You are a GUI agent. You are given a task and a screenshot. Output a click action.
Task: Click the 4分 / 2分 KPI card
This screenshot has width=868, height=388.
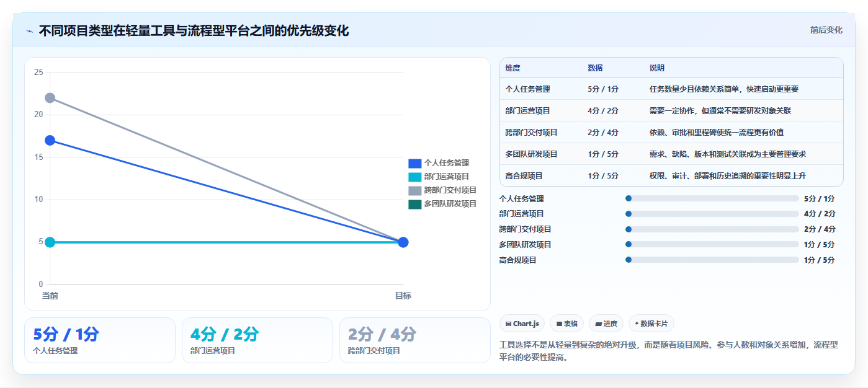(257, 340)
